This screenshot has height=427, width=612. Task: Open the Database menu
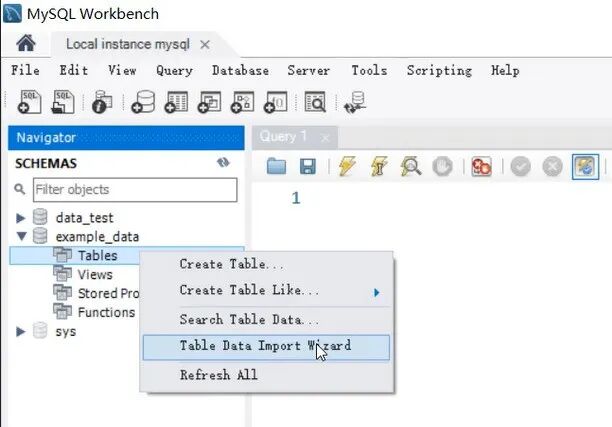pos(240,71)
